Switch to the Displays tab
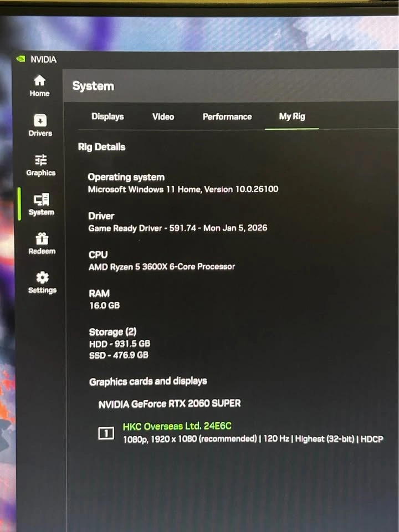Viewport: 399px width, 532px height. click(108, 117)
